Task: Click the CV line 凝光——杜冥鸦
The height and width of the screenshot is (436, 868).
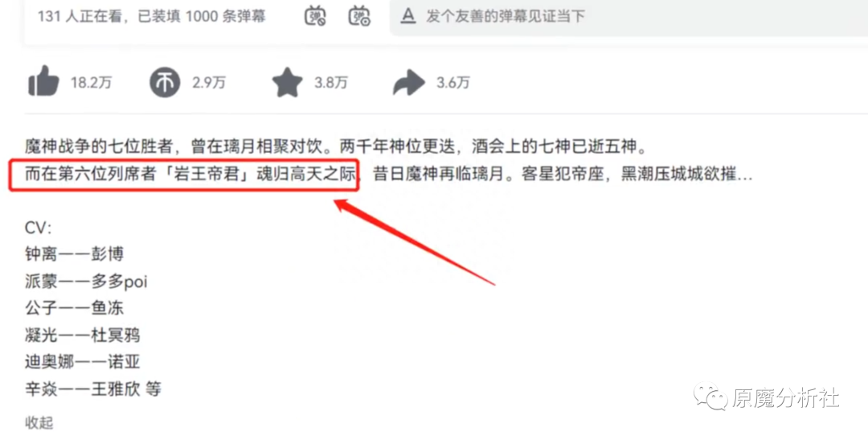Action: tap(83, 335)
